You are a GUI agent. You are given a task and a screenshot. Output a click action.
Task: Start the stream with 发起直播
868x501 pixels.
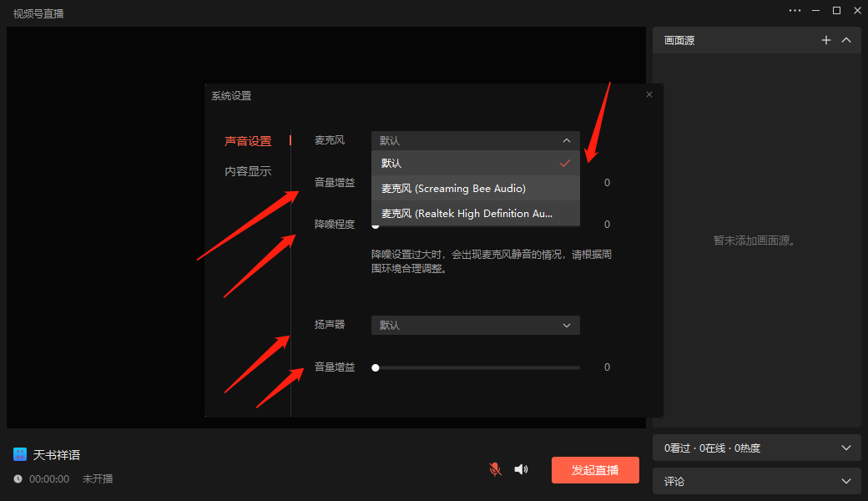coord(595,470)
